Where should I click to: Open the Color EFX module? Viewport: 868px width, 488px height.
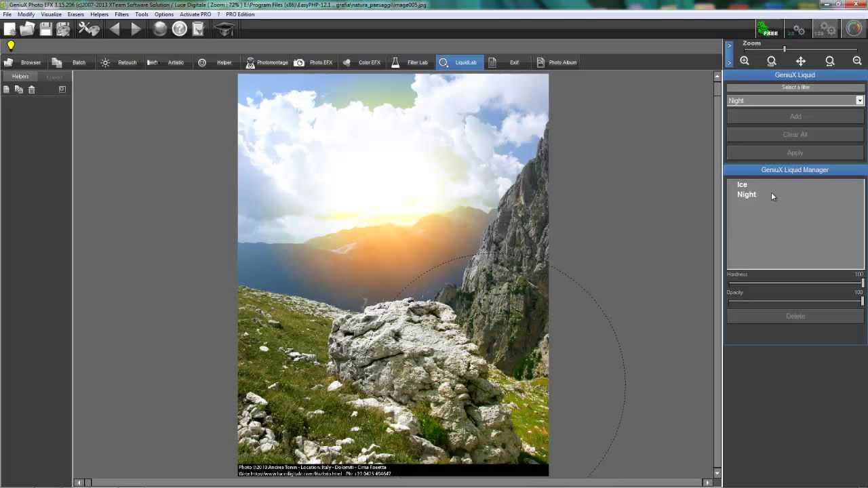pos(362,62)
